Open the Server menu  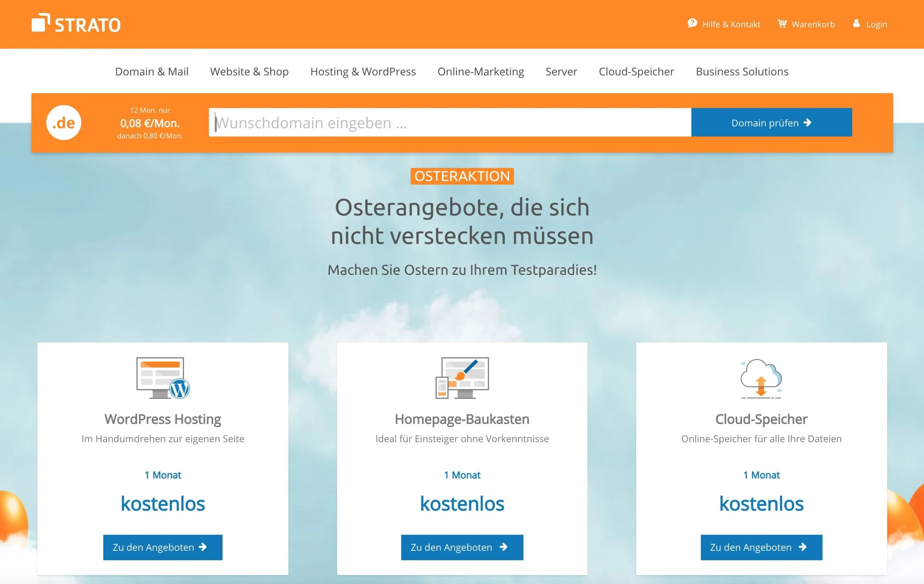pos(561,71)
